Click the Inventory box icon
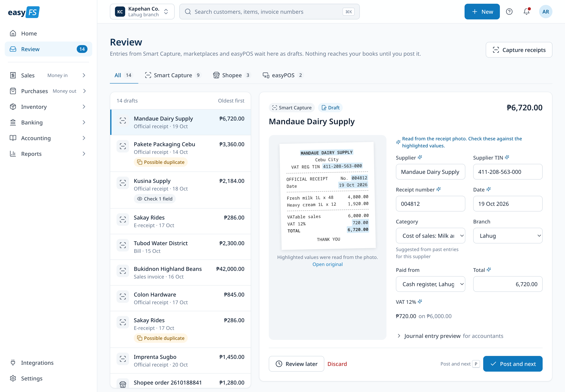The width and height of the screenshot is (565, 392). coord(13,107)
